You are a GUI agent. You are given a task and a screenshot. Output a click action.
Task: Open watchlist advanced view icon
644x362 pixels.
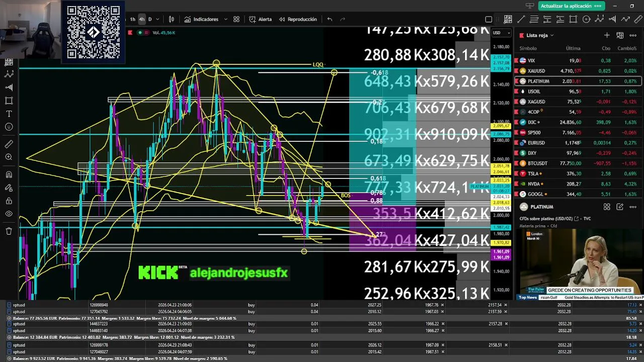click(620, 35)
